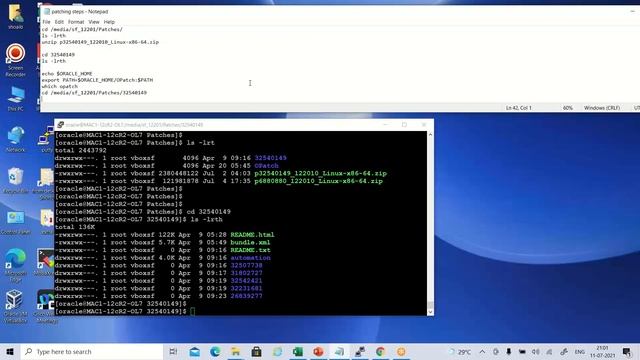Click 'cd /media/sf_12201/Patches/32540149' line in Notepad
This screenshot has height=360, width=640.
pyautogui.click(x=94, y=93)
